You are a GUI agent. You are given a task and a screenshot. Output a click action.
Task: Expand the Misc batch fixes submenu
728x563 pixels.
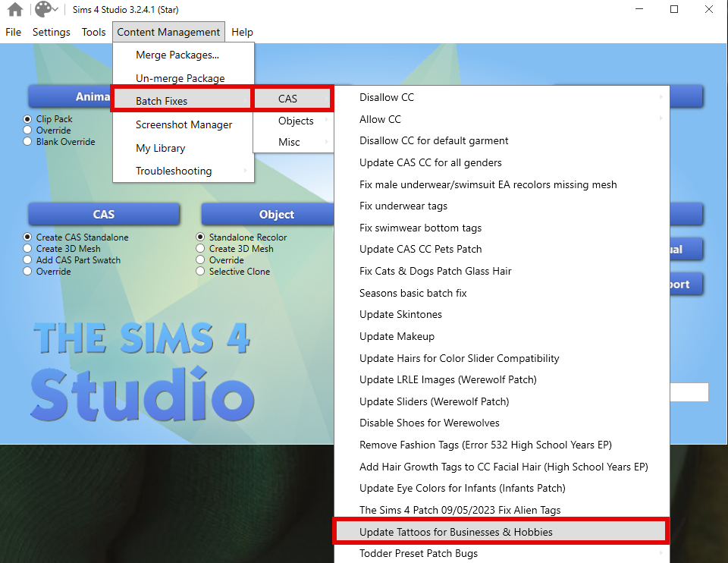[x=293, y=142]
